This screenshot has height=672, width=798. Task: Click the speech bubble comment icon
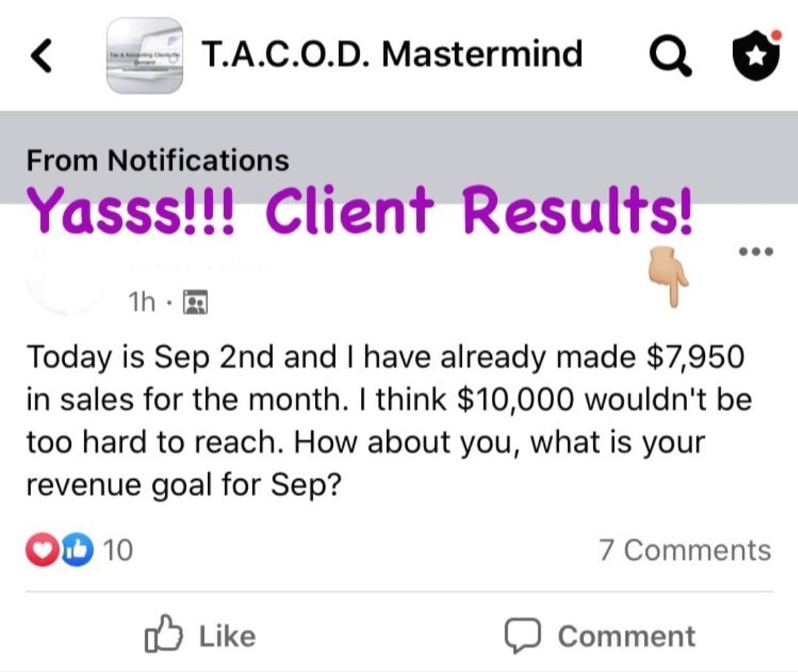click(523, 636)
